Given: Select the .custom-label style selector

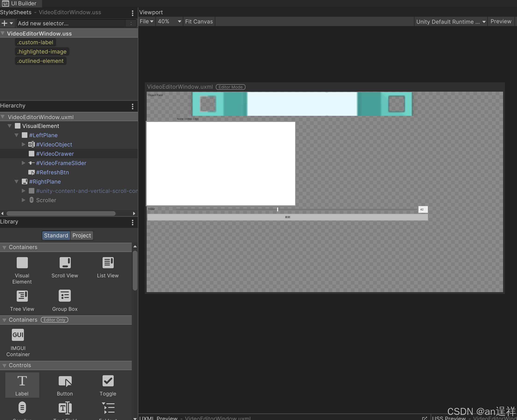Looking at the screenshot, I should [35, 42].
